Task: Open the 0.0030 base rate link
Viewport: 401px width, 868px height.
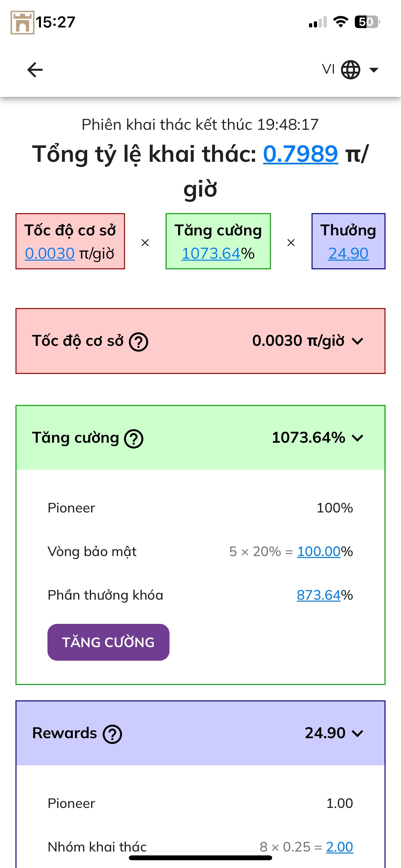Action: pos(49,253)
